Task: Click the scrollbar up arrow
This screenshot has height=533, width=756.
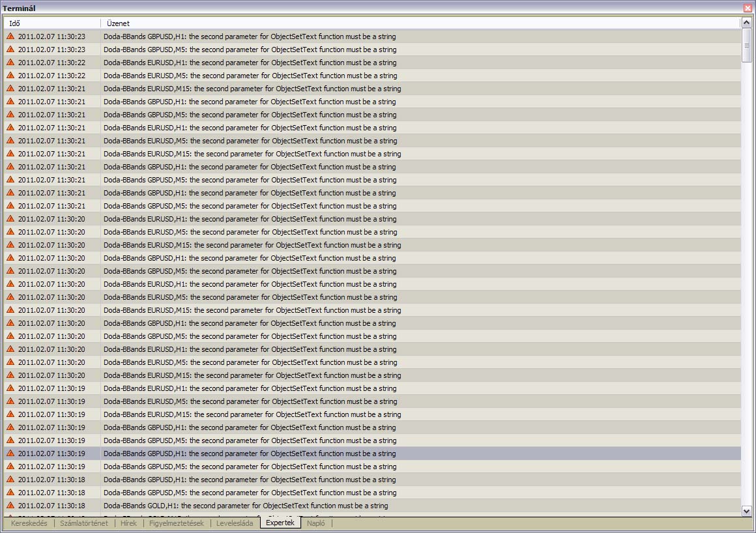Action: (747, 23)
